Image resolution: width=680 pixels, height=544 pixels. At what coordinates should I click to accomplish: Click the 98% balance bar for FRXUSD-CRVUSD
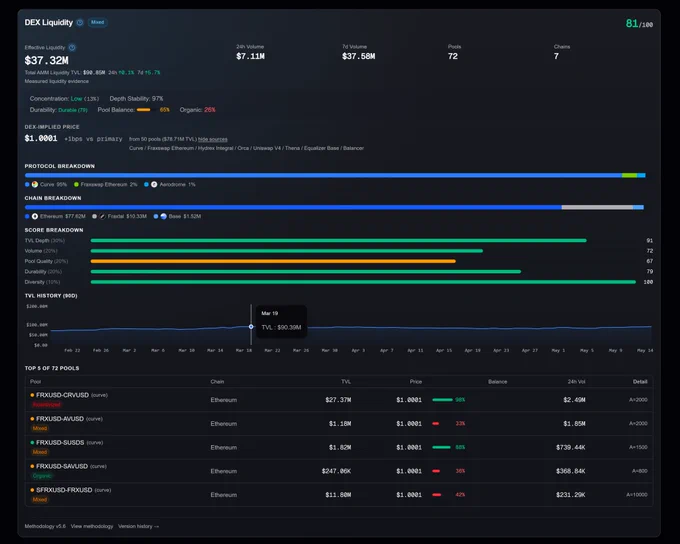coord(442,400)
